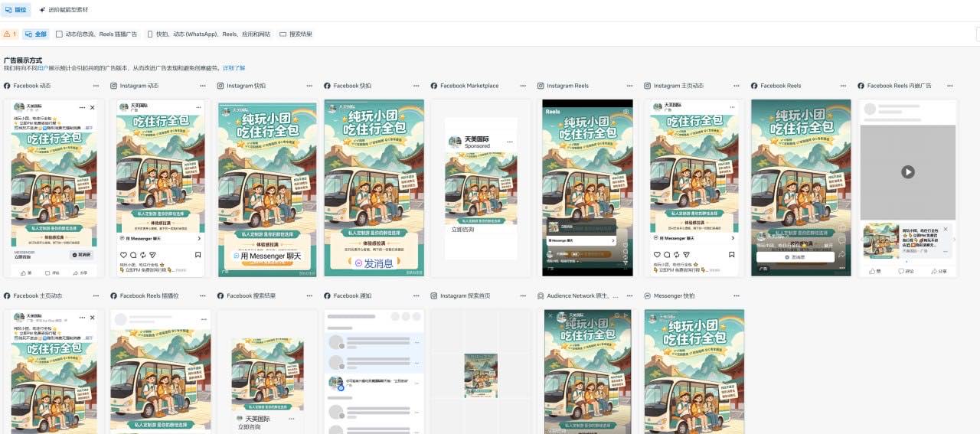
Task: Click the warning icon showing 1
Action: (10, 34)
